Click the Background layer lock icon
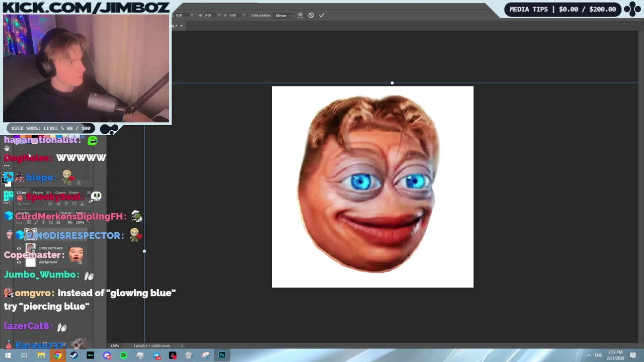The image size is (644, 362). click(80, 262)
